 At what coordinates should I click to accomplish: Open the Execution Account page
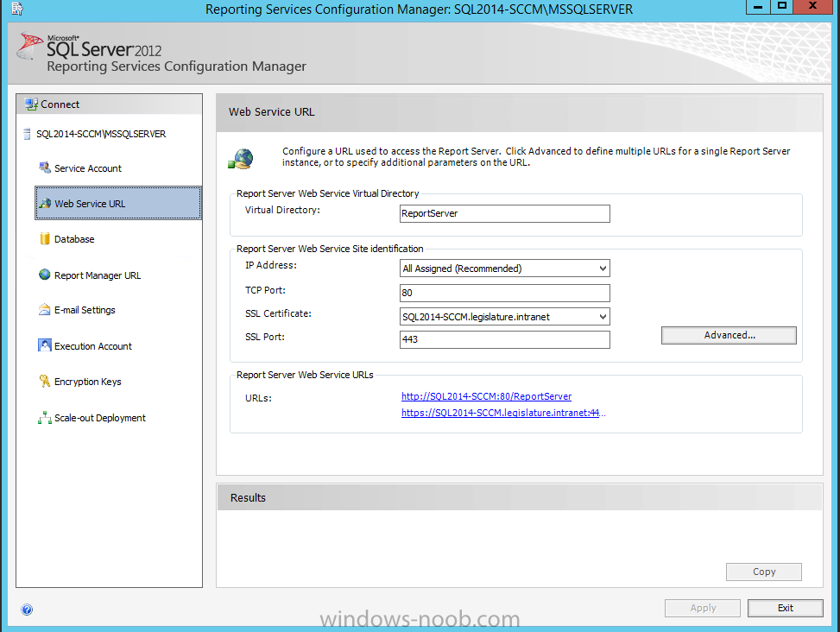pyautogui.click(x=92, y=346)
